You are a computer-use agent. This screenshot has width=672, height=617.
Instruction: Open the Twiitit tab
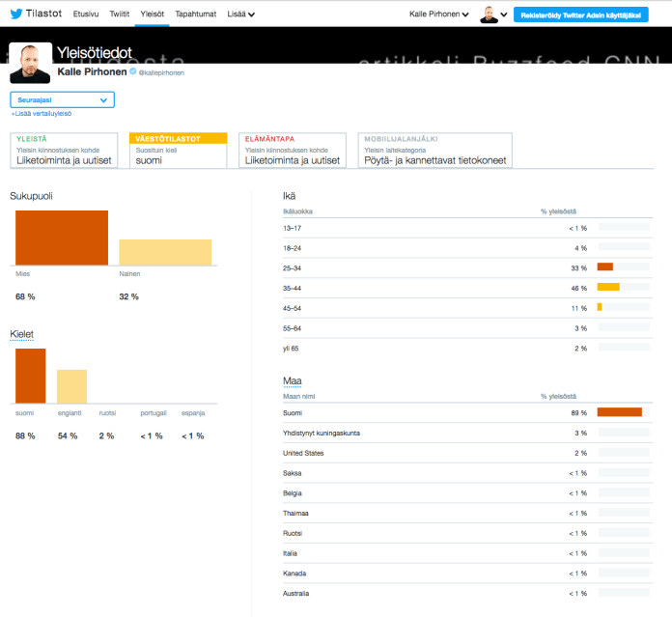(x=120, y=14)
